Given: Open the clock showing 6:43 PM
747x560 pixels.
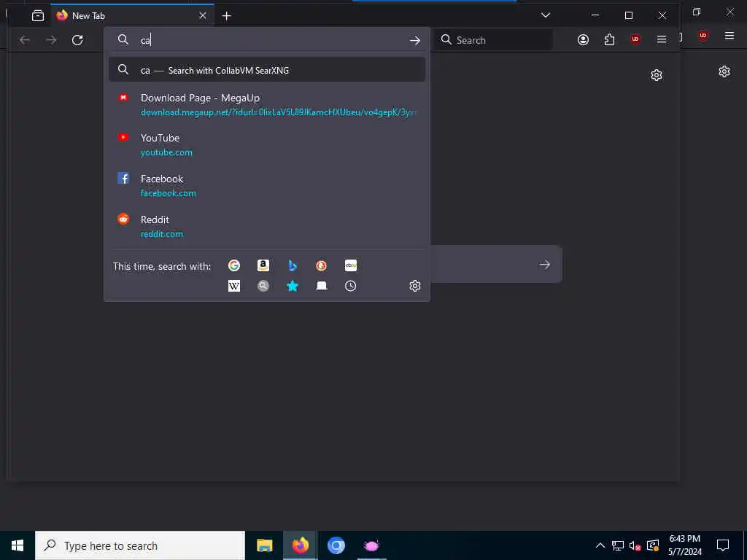Looking at the screenshot, I should coord(684,545).
